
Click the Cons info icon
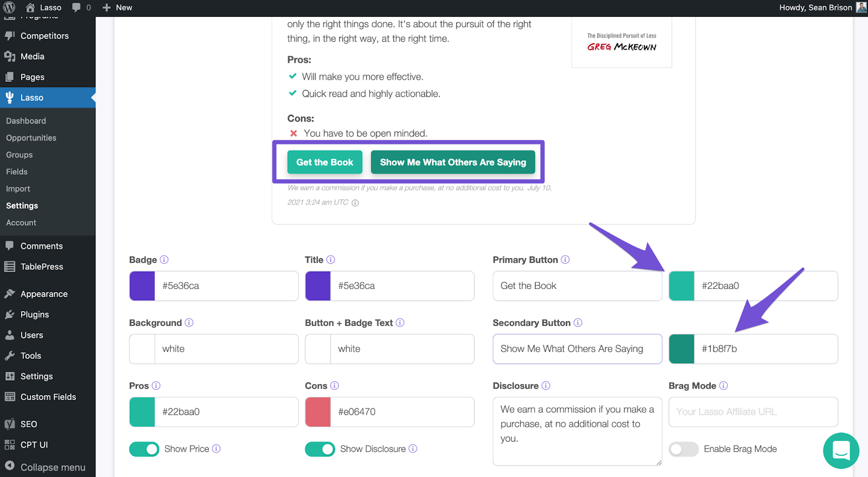(335, 385)
